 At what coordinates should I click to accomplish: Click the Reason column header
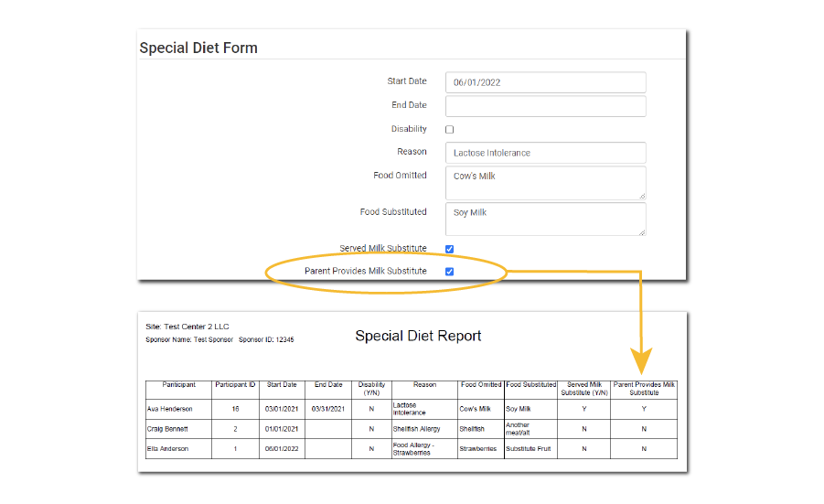[x=424, y=385]
